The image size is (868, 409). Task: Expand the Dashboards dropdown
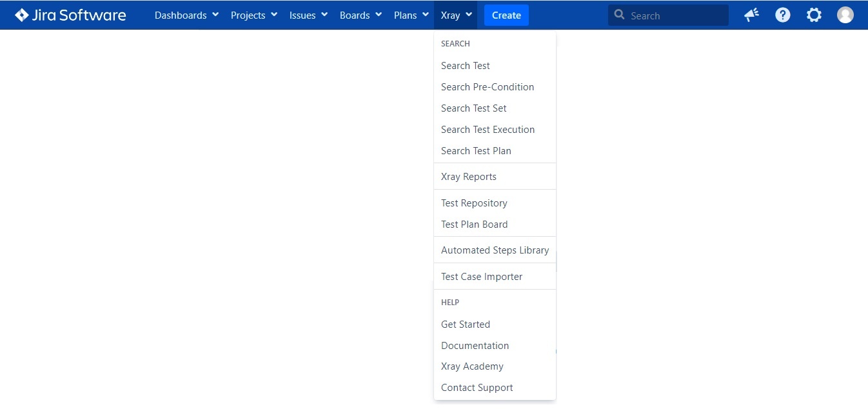click(186, 15)
